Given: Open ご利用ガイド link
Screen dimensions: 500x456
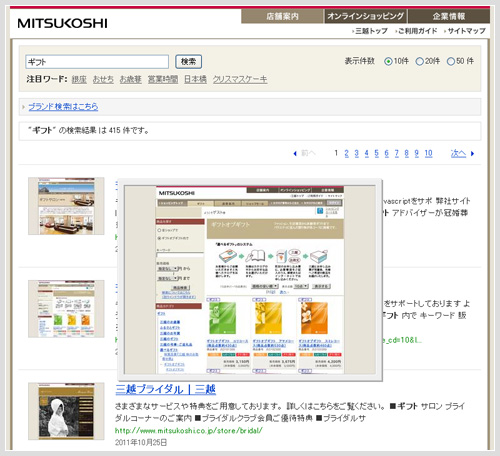Looking at the screenshot, I should (x=417, y=31).
